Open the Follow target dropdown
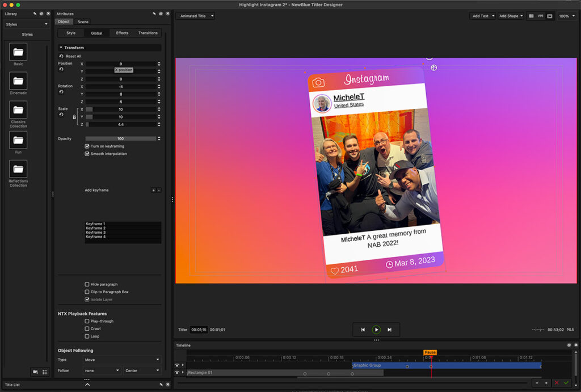Screen dimensions: 581x392 point(102,370)
